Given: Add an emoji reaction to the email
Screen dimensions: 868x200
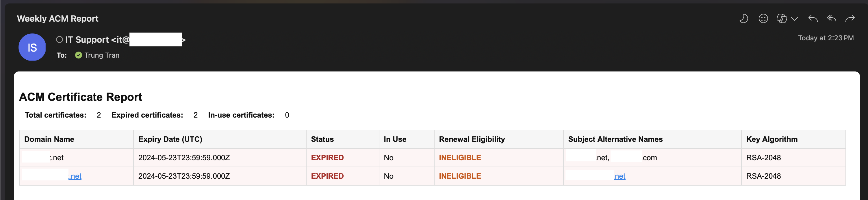Looking at the screenshot, I should coord(763,18).
